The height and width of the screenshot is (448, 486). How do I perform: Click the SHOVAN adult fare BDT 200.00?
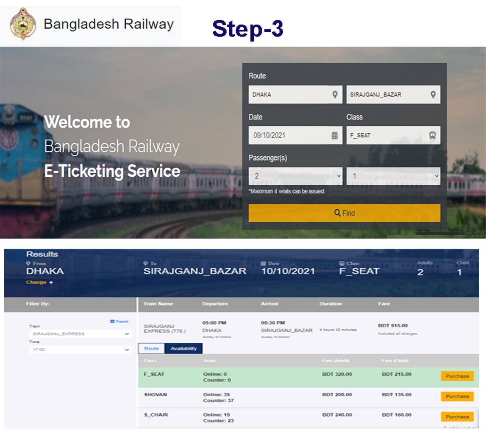[x=337, y=395]
